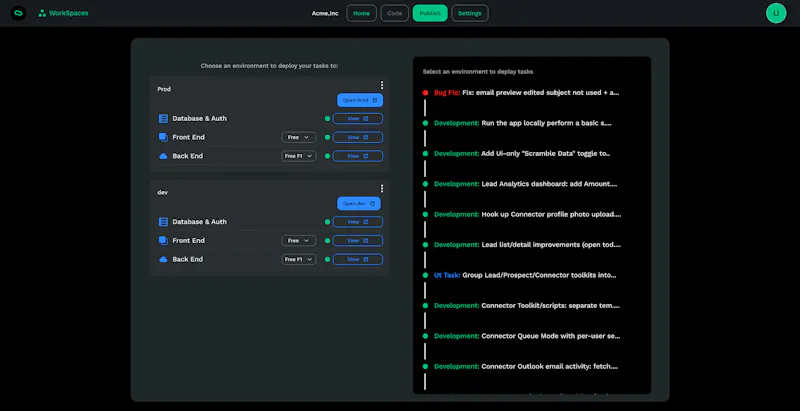
Task: Click the green status dot for Prod Database & Auth
Action: pyautogui.click(x=328, y=118)
